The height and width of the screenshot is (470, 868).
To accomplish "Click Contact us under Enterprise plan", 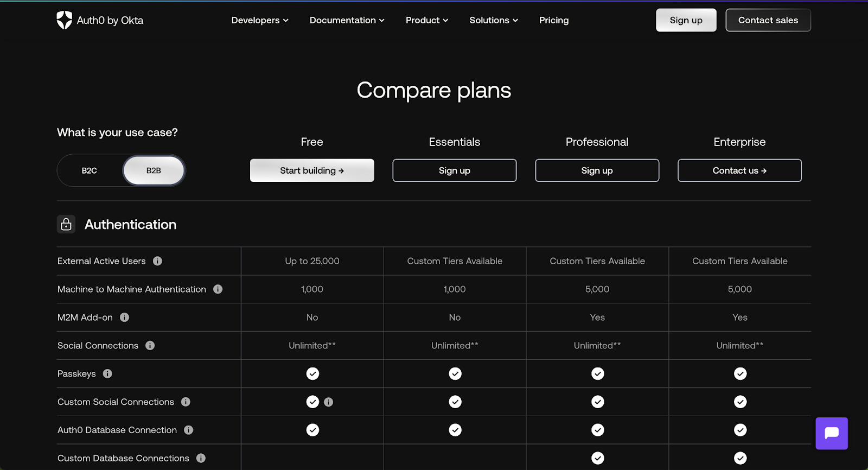I will pos(739,170).
